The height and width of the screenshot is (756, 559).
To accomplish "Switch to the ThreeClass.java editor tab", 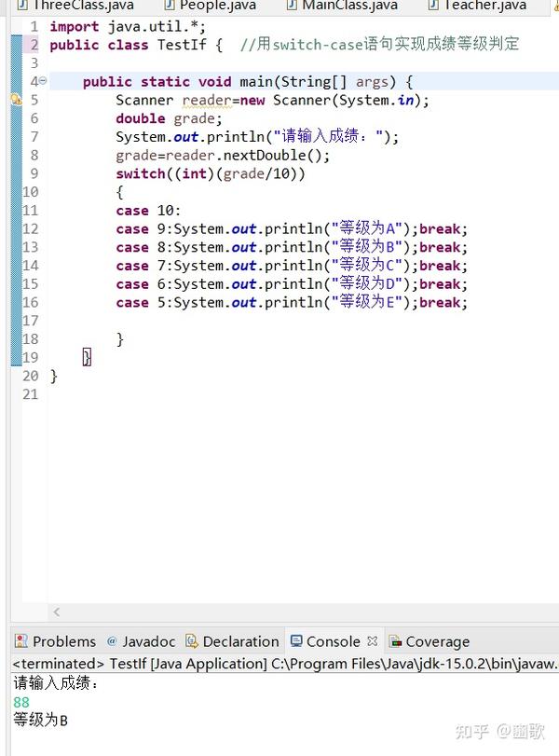I will 75,6.
